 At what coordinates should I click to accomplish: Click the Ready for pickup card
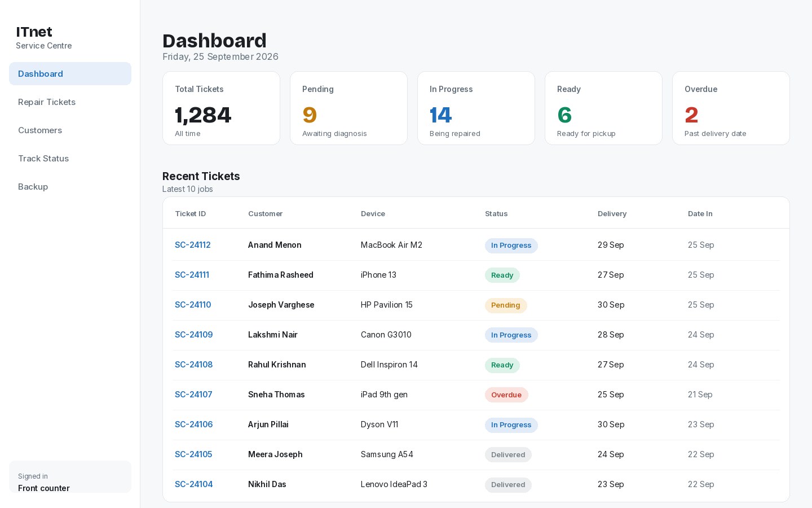[603, 108]
